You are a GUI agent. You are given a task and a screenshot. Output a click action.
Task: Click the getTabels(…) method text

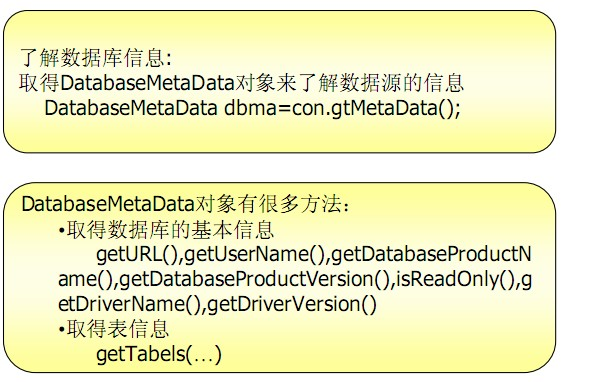tap(159, 354)
